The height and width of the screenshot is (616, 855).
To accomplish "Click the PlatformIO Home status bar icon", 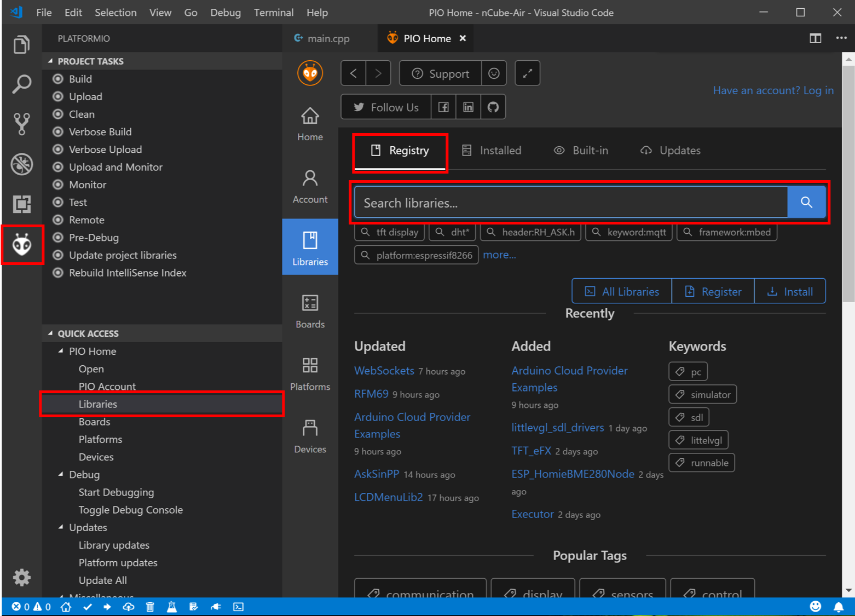I will click(66, 607).
